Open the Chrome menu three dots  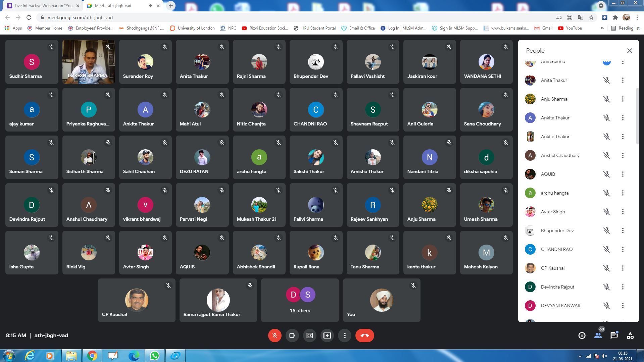click(x=637, y=17)
